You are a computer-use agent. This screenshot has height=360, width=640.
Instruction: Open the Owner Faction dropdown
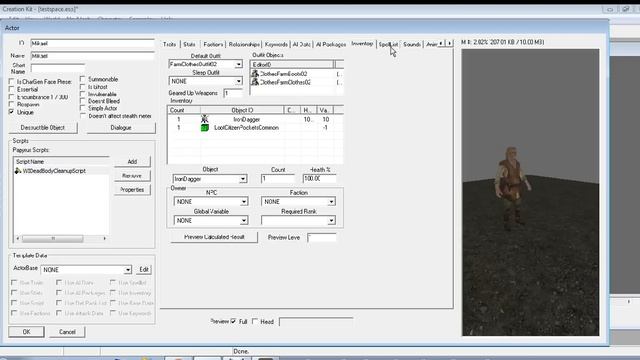[331, 202]
